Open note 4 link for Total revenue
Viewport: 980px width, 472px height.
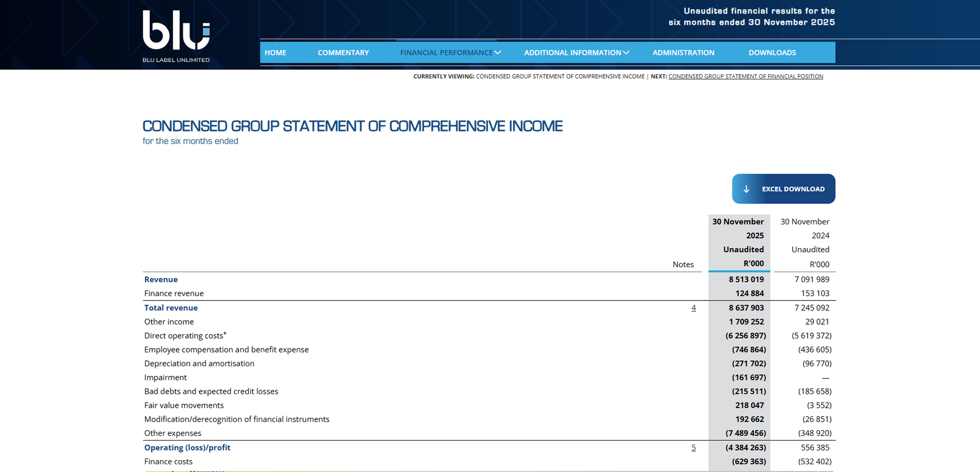694,308
